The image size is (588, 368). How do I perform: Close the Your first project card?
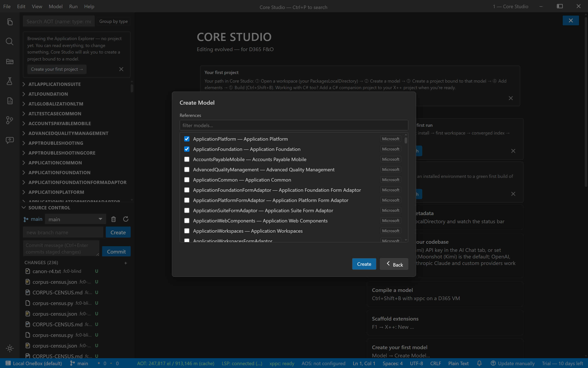point(511,98)
